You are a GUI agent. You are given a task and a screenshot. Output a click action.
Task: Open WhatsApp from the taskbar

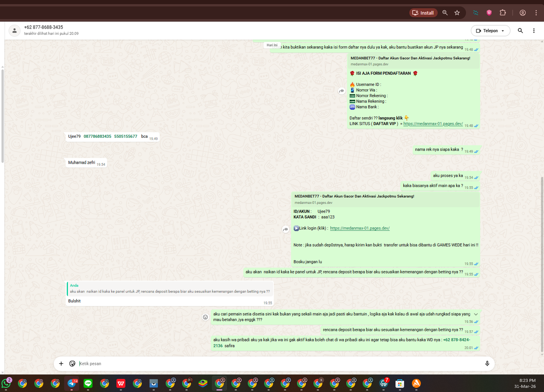(6, 383)
